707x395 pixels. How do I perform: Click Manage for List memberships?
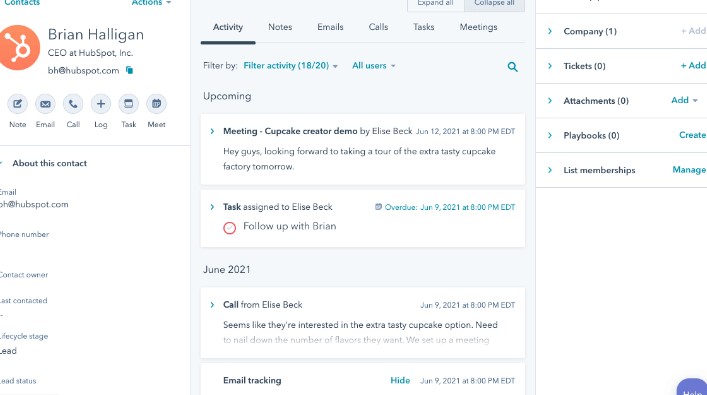coord(689,170)
